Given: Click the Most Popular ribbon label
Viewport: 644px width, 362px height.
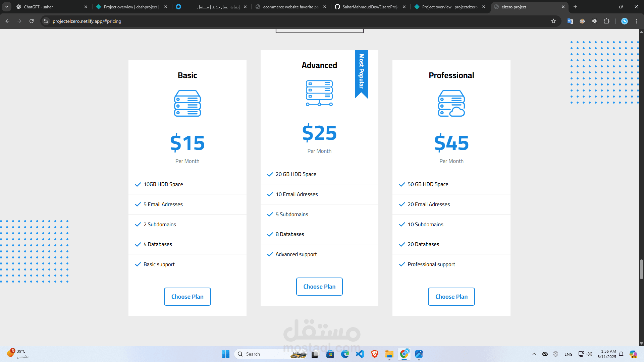Looking at the screenshot, I should coord(361,71).
